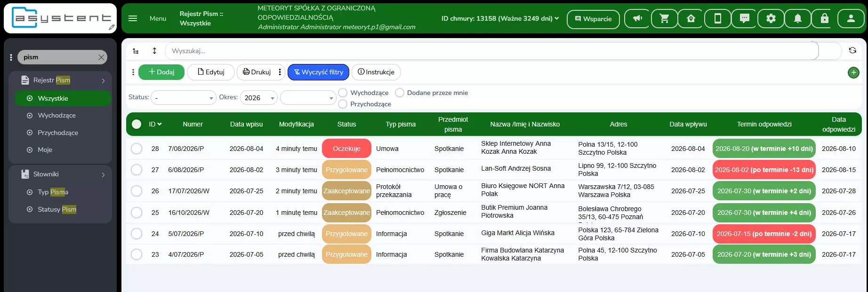The height and width of the screenshot is (292, 868).
Task: Click Wyczyść filtry button
Action: coord(318,72)
